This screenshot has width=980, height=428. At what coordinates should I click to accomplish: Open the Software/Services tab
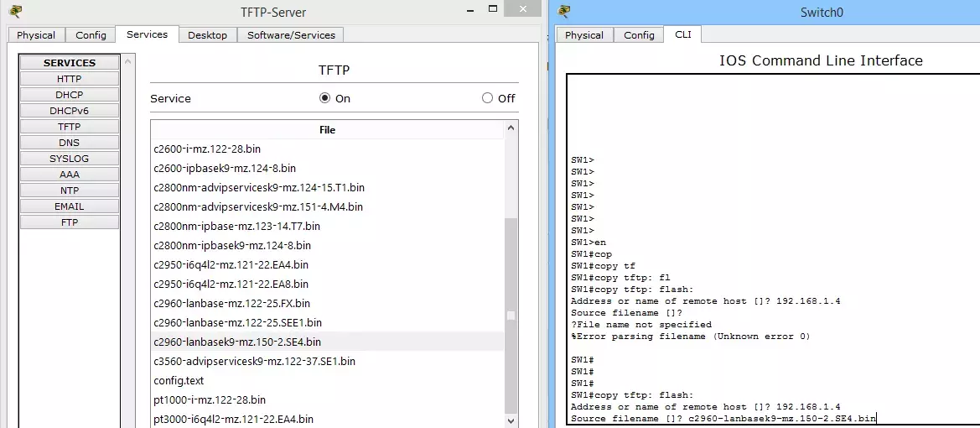[x=291, y=35]
